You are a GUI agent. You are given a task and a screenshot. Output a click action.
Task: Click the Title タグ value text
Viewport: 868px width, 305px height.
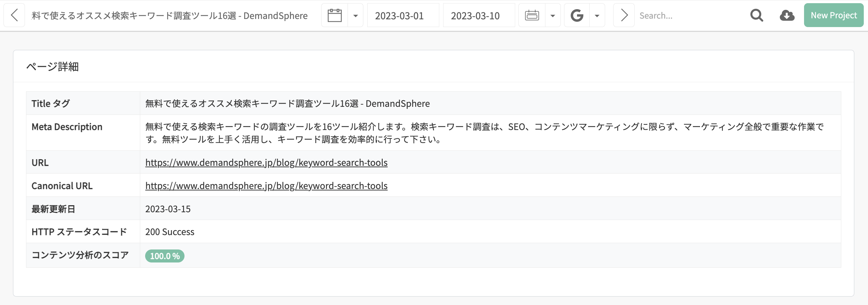(x=287, y=104)
